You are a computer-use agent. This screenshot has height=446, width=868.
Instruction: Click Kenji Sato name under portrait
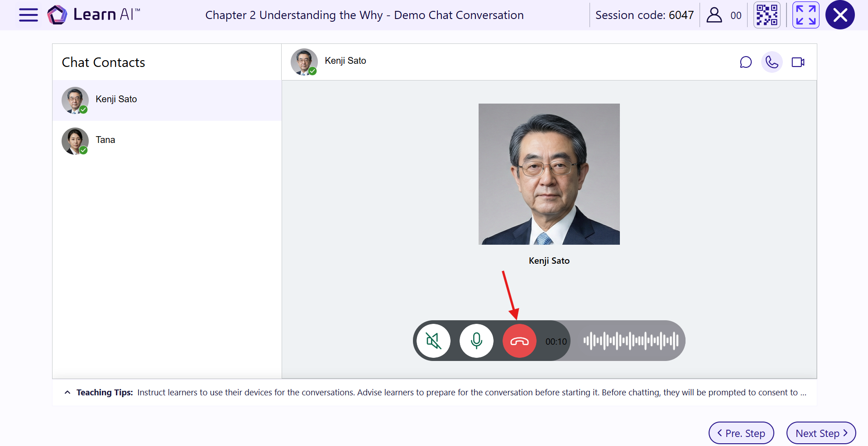tap(549, 261)
